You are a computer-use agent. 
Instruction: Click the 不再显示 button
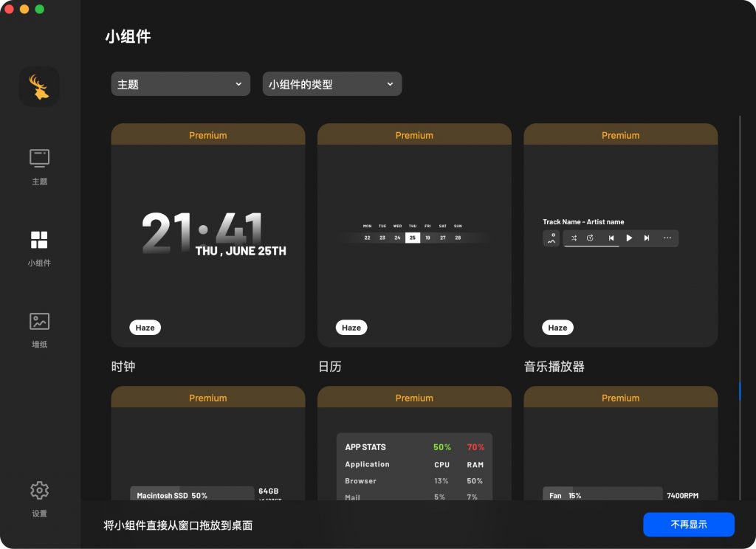[x=688, y=524]
